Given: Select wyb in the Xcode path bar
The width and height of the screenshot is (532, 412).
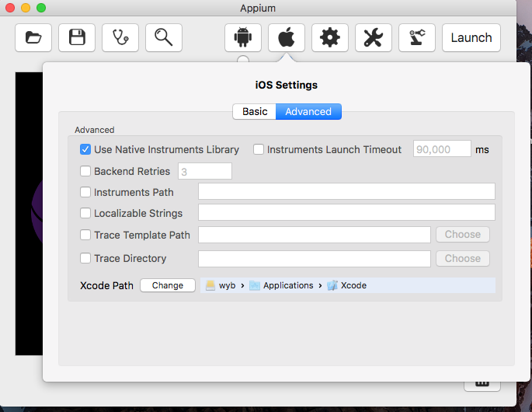Looking at the screenshot, I should pyautogui.click(x=227, y=285).
